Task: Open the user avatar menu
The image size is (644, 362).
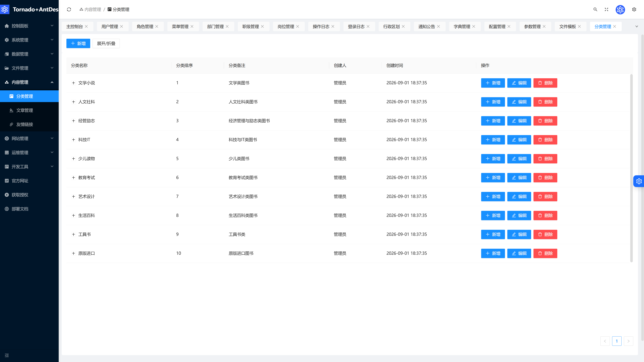Action: tap(620, 10)
